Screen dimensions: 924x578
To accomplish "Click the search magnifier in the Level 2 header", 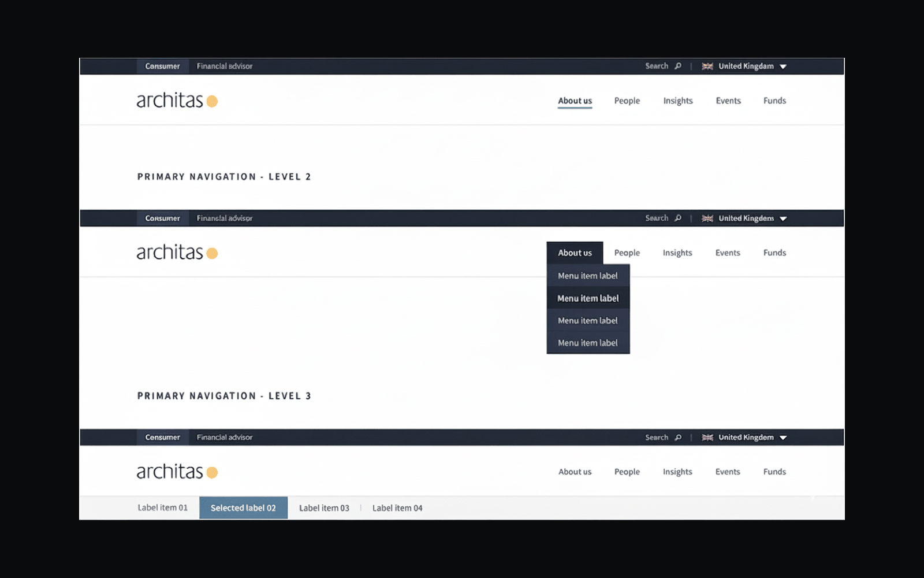I will [x=678, y=218].
